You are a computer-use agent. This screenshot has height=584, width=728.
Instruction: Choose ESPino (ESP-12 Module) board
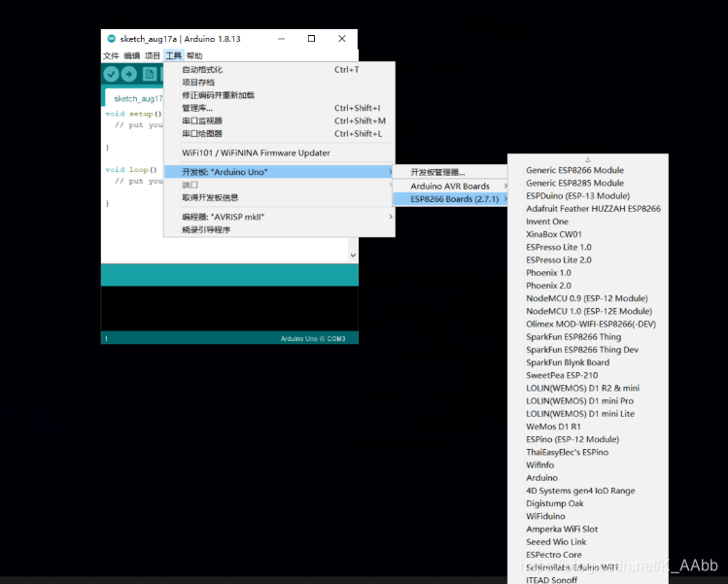(588, 439)
